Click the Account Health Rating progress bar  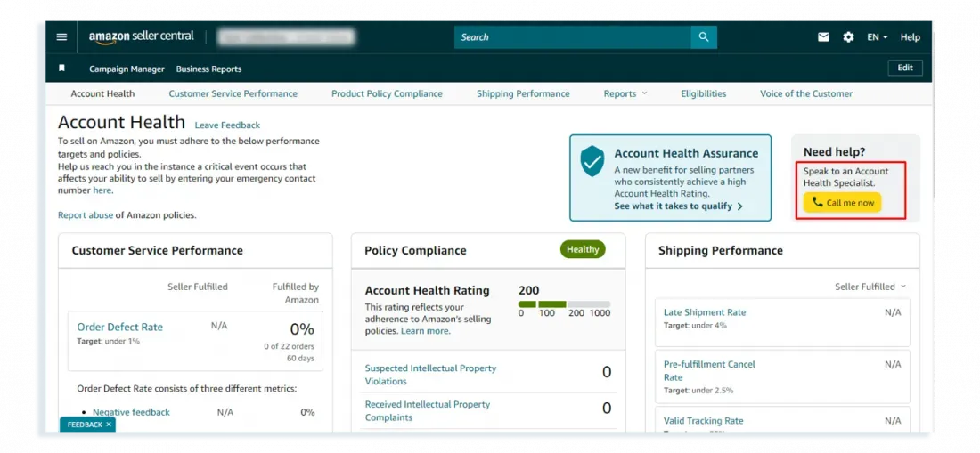pos(564,303)
